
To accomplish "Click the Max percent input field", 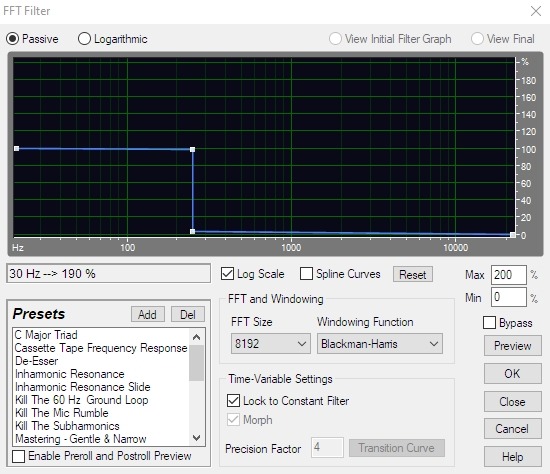I will 509,275.
